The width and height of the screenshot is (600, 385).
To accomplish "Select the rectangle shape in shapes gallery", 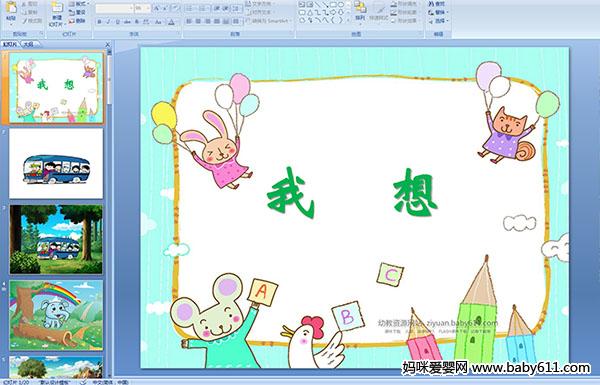I will [333, 5].
